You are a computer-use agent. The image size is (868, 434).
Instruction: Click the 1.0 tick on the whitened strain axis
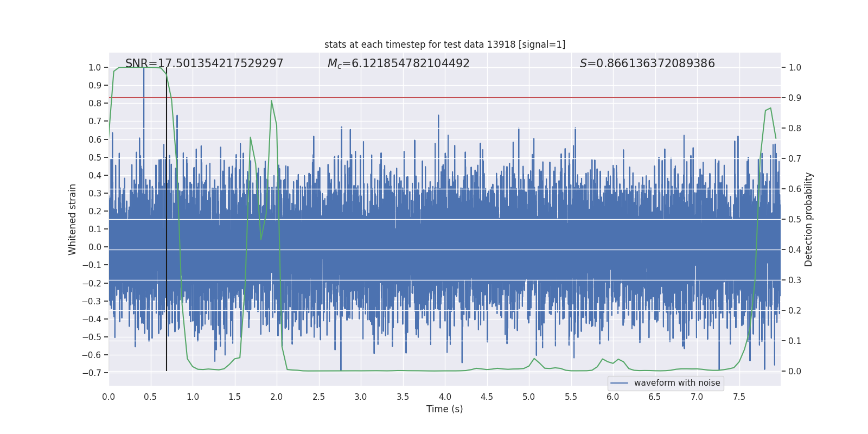point(94,67)
